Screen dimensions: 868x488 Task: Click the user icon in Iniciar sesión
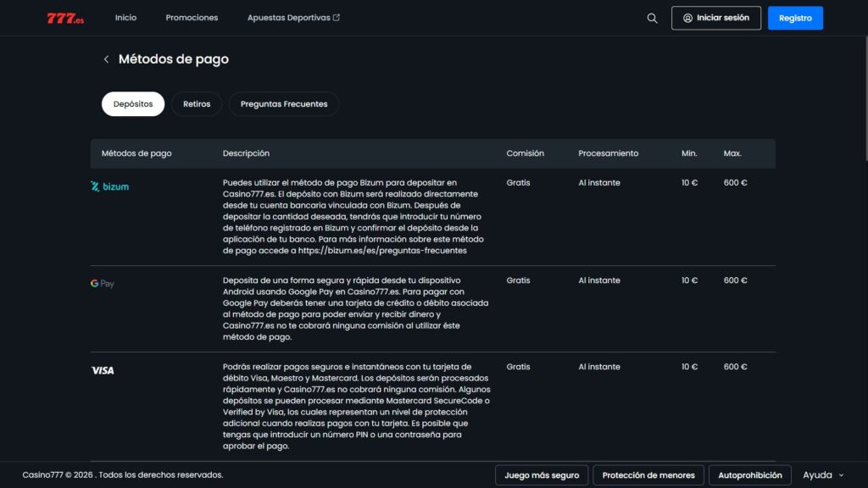point(687,18)
